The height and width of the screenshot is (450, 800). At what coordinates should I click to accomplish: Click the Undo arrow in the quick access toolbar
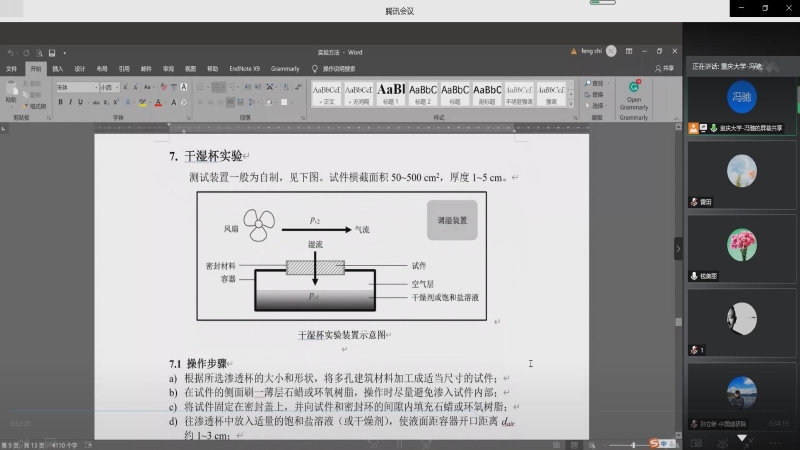click(10, 53)
